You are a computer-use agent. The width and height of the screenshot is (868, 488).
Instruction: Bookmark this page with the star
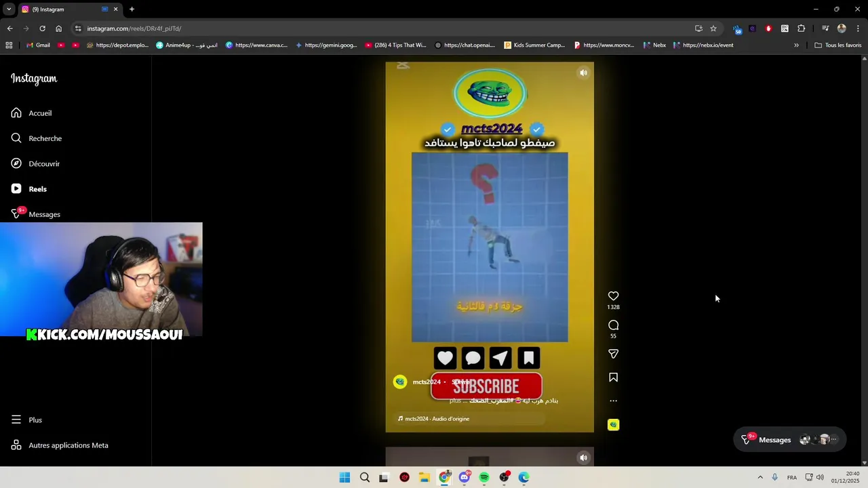(x=713, y=28)
